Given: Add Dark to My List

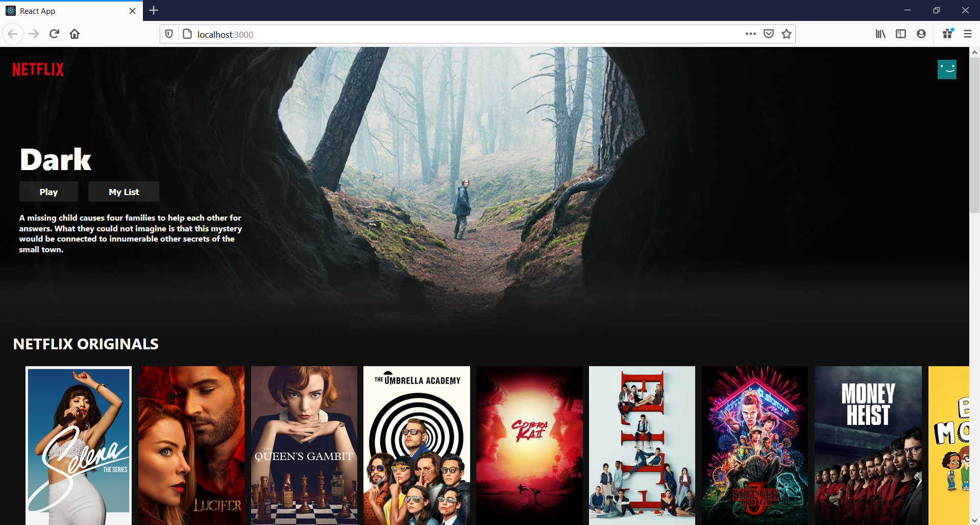Looking at the screenshot, I should click(124, 192).
